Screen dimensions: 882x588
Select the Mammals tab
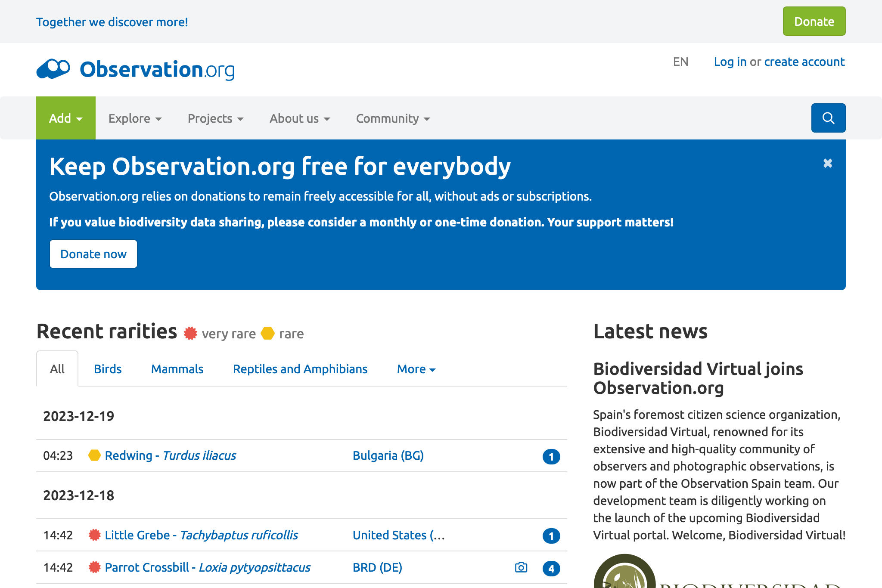pyautogui.click(x=177, y=369)
